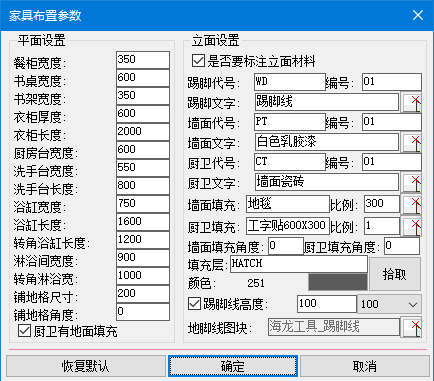This screenshot has height=381, width=434.
Task: Click the 拾取 button
Action: click(x=395, y=274)
